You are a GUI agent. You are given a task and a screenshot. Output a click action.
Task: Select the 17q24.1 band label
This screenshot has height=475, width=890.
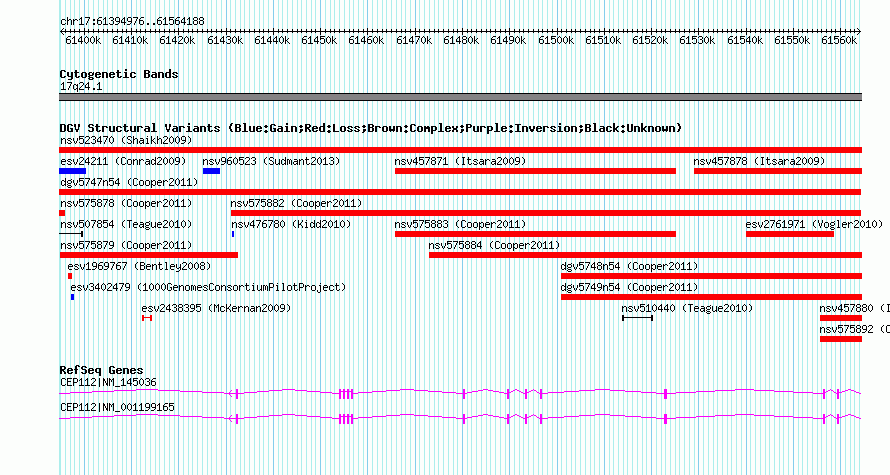[x=81, y=86]
